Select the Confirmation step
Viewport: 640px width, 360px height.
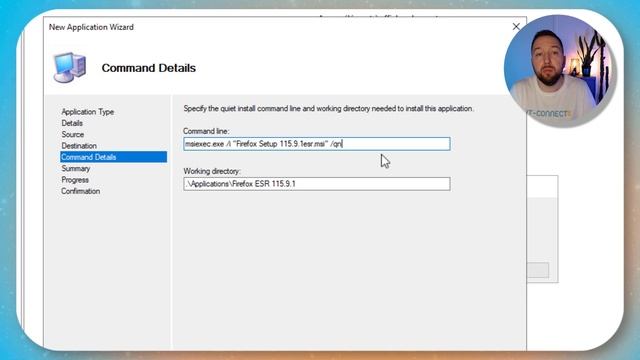(80, 191)
